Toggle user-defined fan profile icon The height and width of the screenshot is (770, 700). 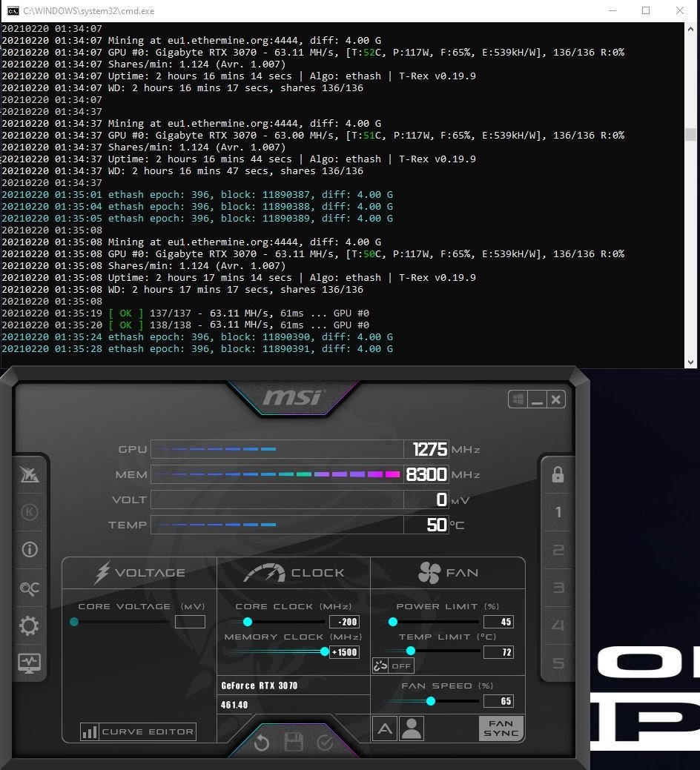pos(411,728)
